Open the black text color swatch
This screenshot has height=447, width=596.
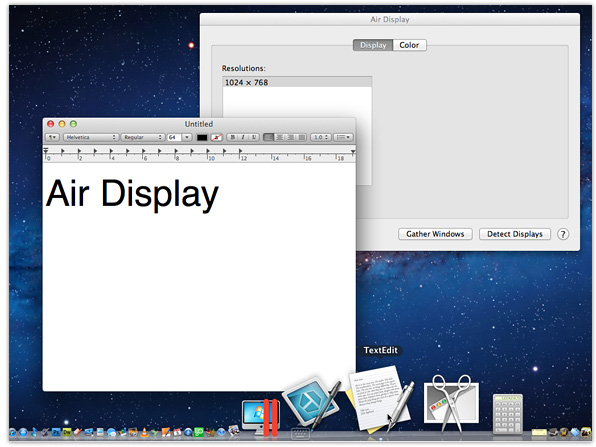tap(202, 138)
